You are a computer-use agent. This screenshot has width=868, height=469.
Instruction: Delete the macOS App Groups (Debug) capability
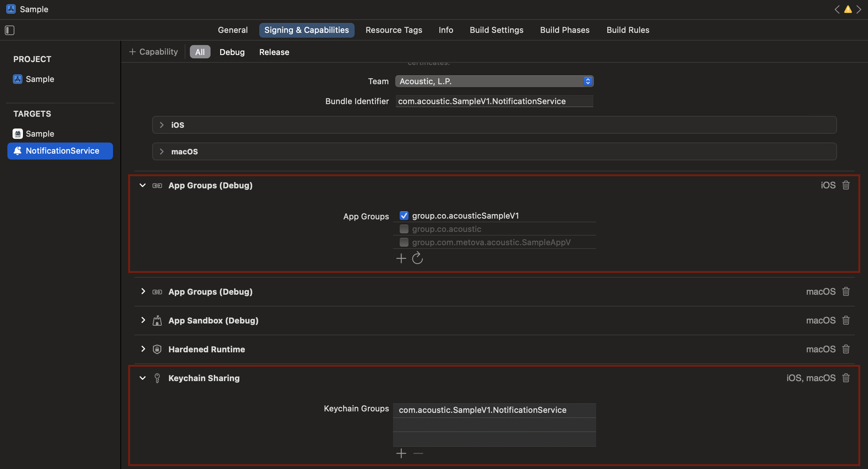(846, 291)
